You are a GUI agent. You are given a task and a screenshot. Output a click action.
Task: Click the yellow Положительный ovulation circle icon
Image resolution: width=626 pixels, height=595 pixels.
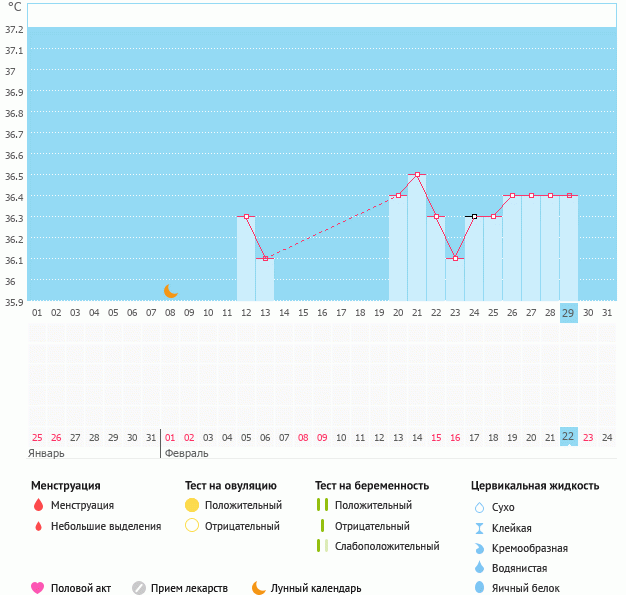tap(192, 505)
